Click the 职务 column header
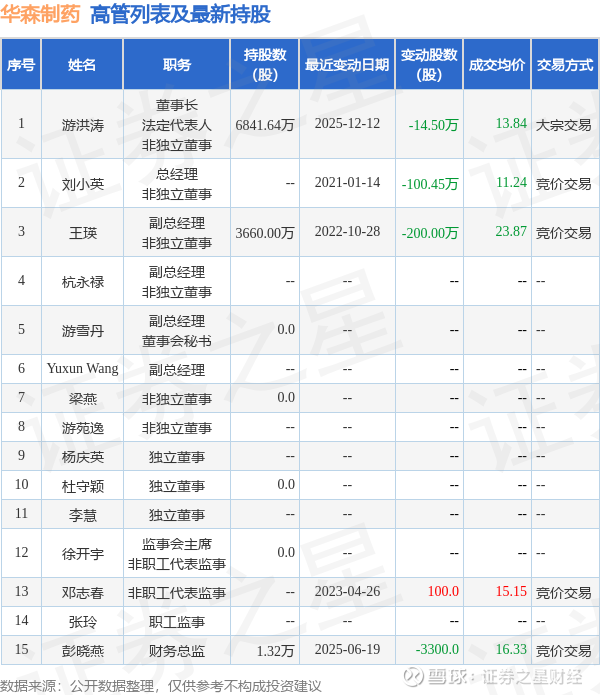The width and height of the screenshot is (600, 695). (x=176, y=65)
